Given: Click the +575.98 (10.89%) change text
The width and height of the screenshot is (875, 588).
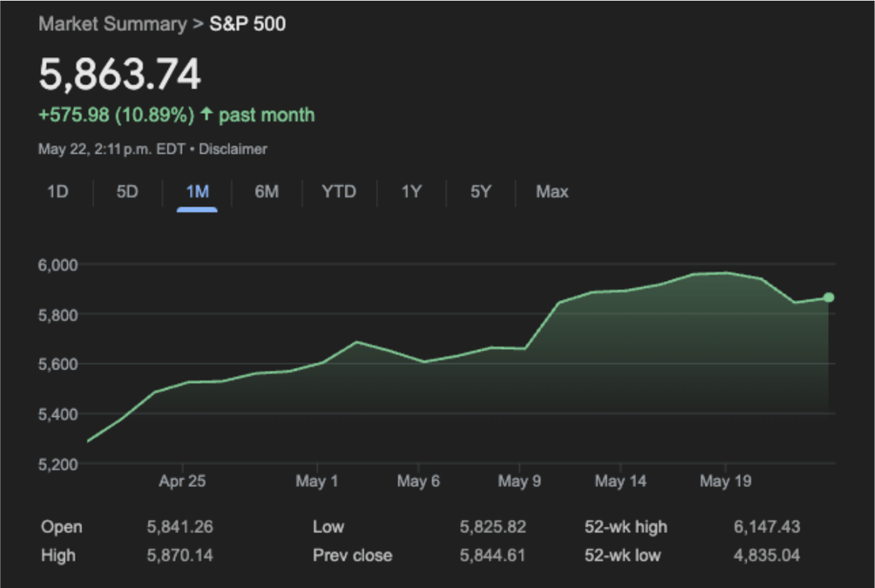Looking at the screenshot, I should pyautogui.click(x=116, y=115).
